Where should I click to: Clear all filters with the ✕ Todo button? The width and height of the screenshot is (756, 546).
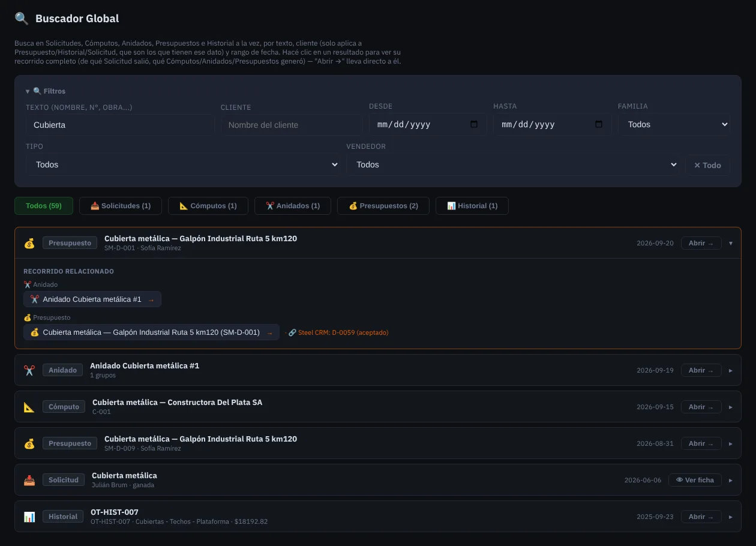pos(707,165)
